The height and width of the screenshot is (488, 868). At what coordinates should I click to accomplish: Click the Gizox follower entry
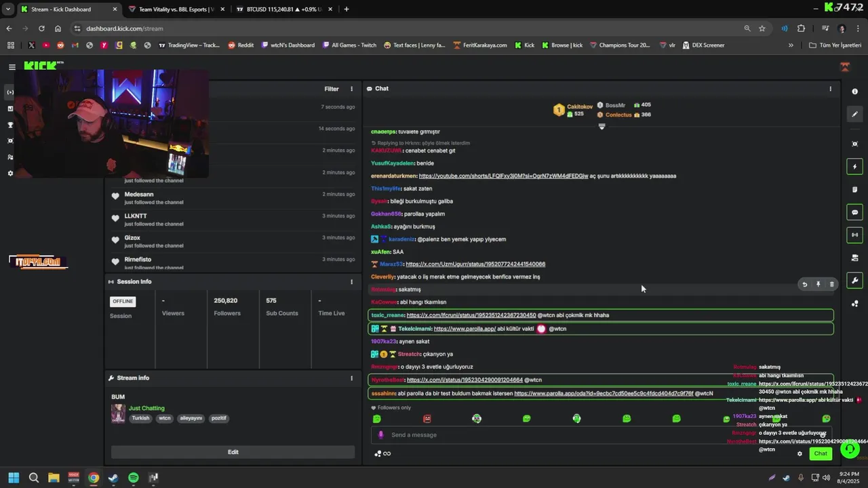[x=233, y=241]
